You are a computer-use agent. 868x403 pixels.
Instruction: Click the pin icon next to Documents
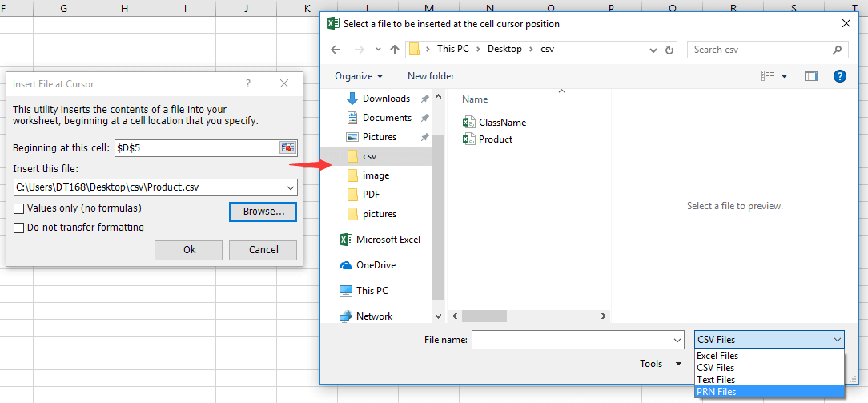click(x=424, y=118)
